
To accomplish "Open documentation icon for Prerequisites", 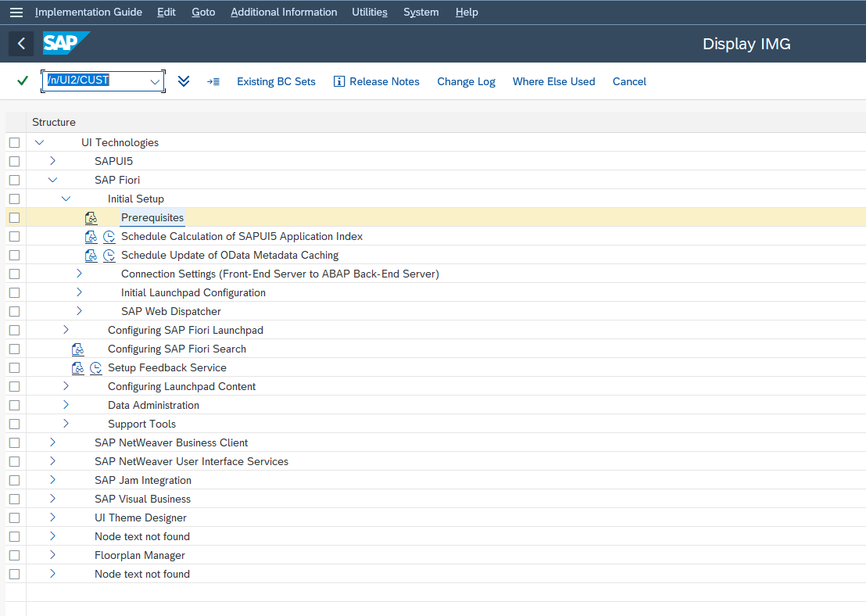I will click(91, 217).
